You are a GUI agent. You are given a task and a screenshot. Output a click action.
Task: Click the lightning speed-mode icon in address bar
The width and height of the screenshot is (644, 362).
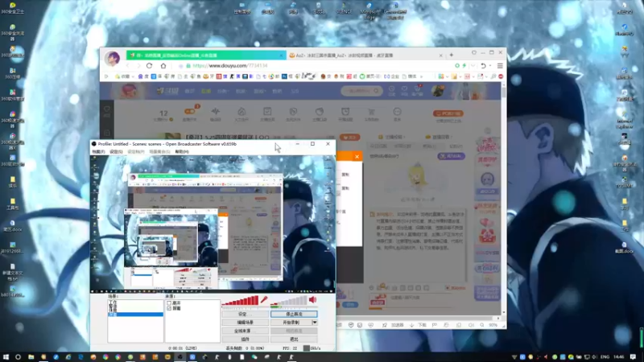(x=464, y=66)
